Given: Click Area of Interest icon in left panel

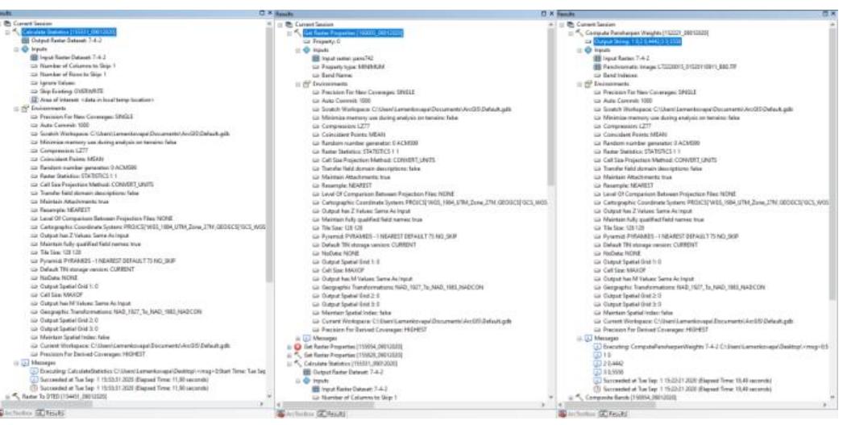Looking at the screenshot, I should click(34, 99).
